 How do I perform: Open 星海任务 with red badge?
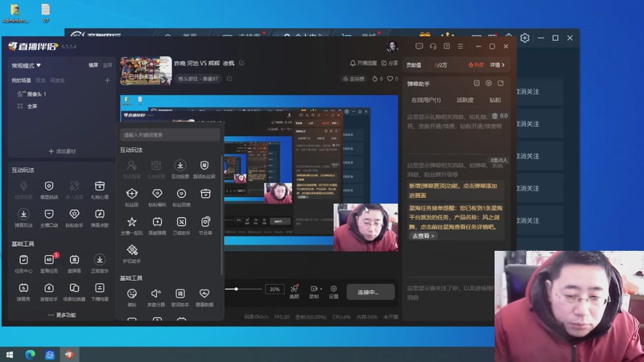coord(49,263)
